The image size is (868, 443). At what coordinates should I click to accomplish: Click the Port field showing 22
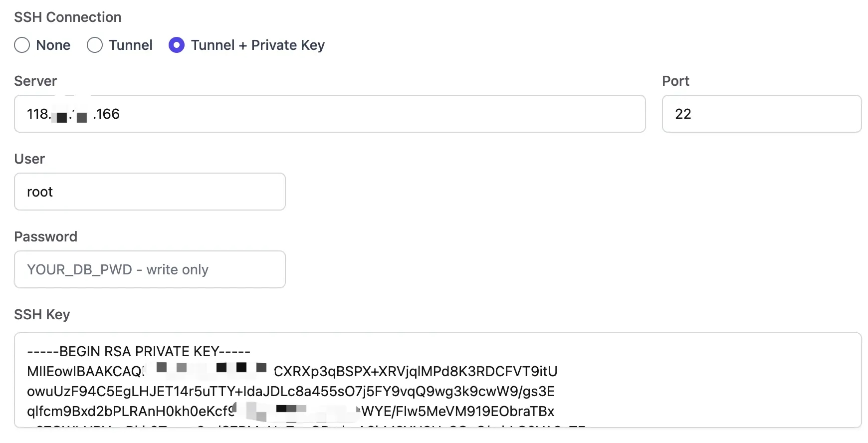point(762,114)
